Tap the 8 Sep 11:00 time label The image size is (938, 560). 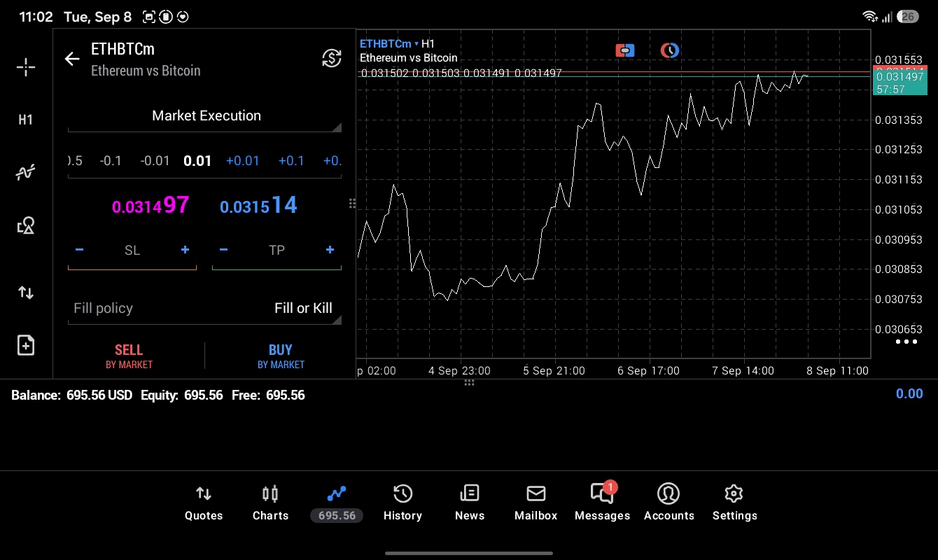click(x=838, y=371)
